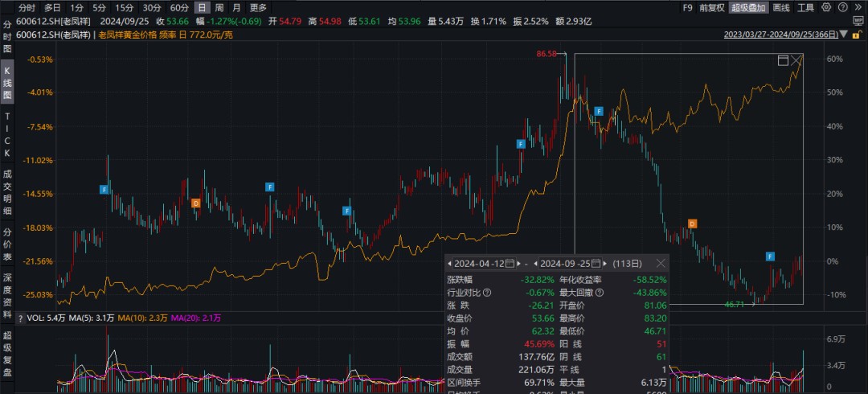Screen dimensions: 868x394
Task: Click help icon next to 最大回撤
Action: (600, 292)
